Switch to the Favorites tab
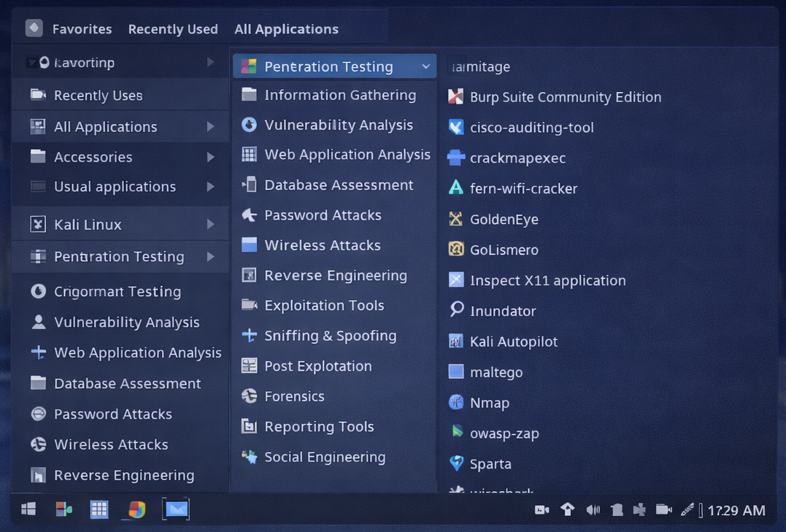Image resolution: width=786 pixels, height=532 pixels. [82, 29]
